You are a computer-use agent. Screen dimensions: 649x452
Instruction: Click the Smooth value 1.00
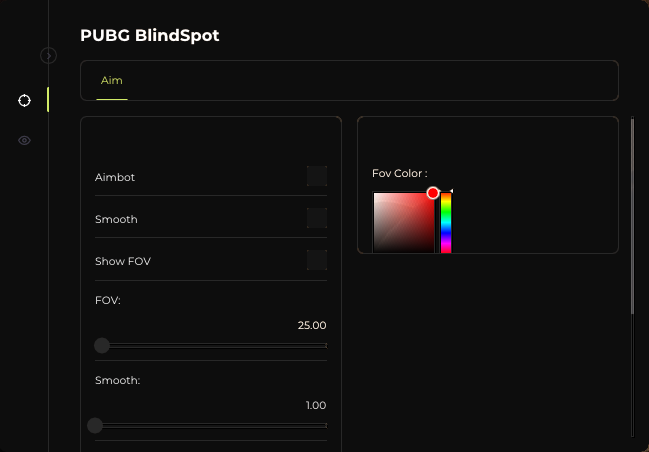316,405
